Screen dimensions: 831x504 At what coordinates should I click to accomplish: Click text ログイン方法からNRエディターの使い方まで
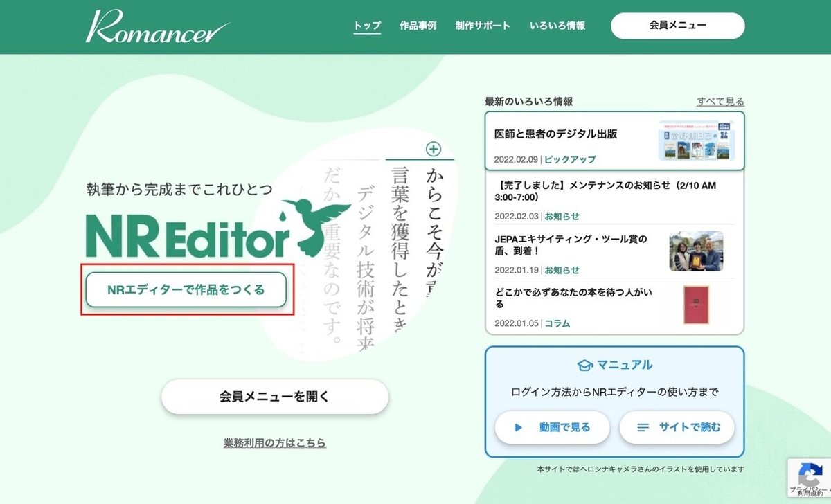coord(614,392)
